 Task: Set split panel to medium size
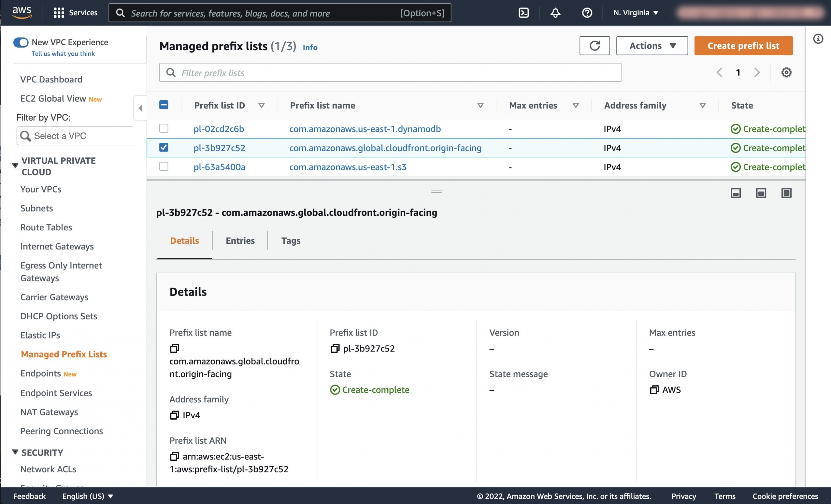(x=761, y=193)
